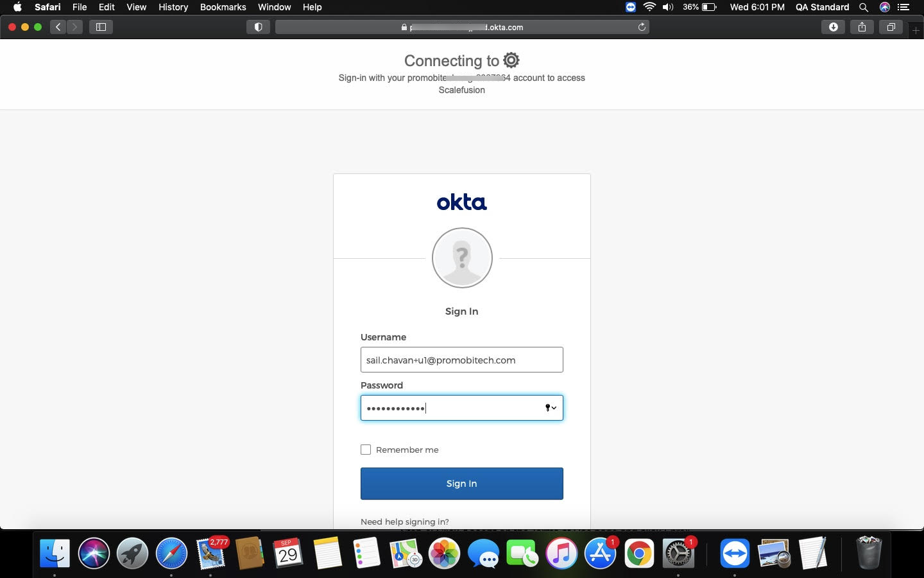Open password autofill key dropdown
This screenshot has width=924, height=578.
coord(551,408)
